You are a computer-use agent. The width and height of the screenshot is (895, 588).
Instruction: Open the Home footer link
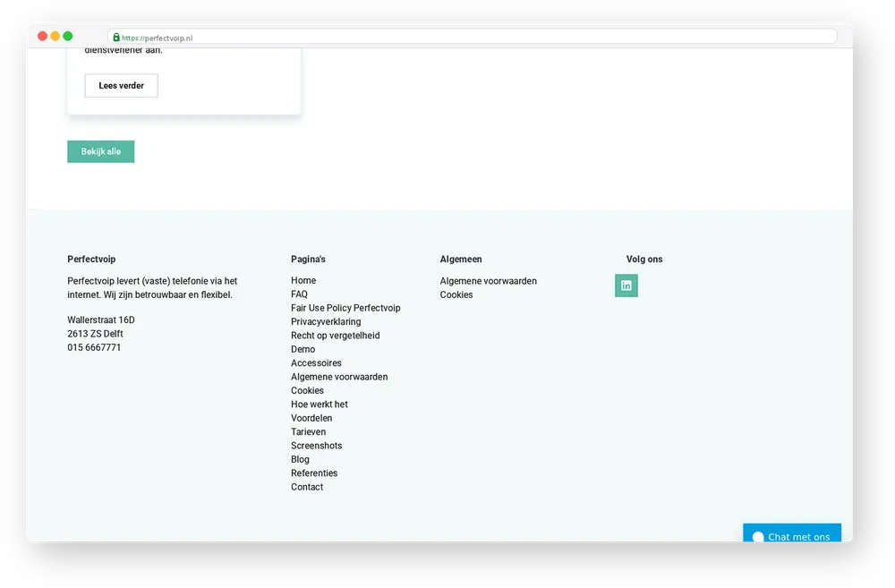click(303, 280)
